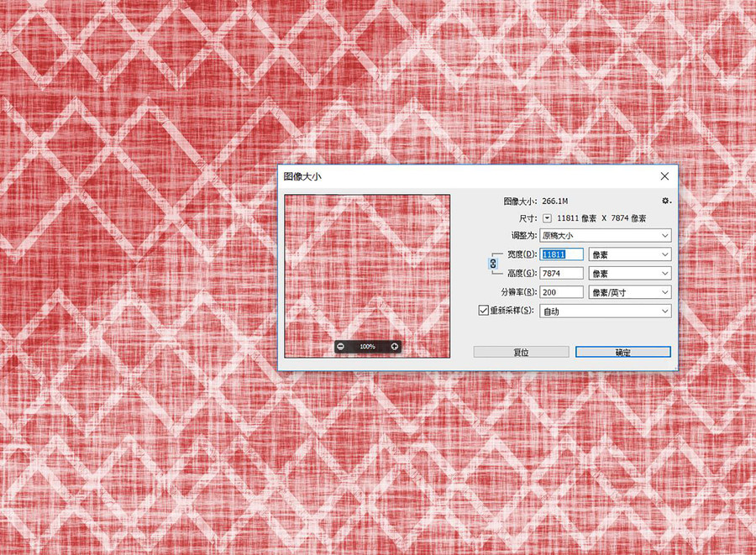Viewport: 756px width, 555px height.
Task: Click the 11811 像素 X 7874 像素 dimensions text
Action: [601, 218]
